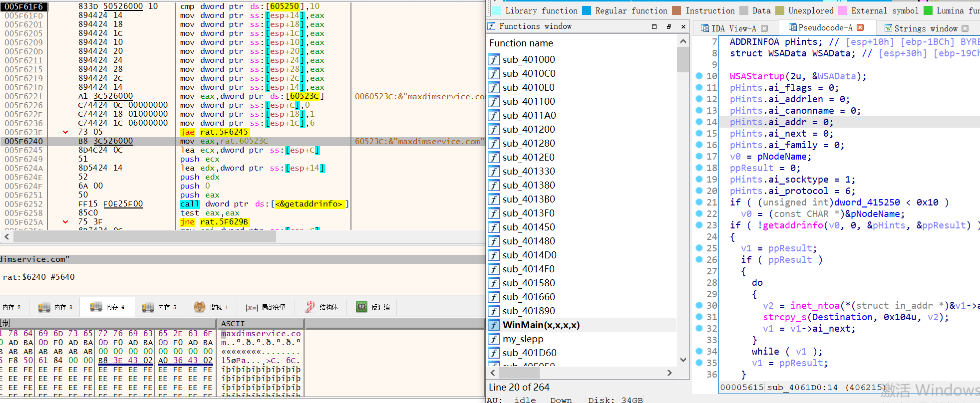Select the call getaddrinfo instruction line

[x=264, y=204]
